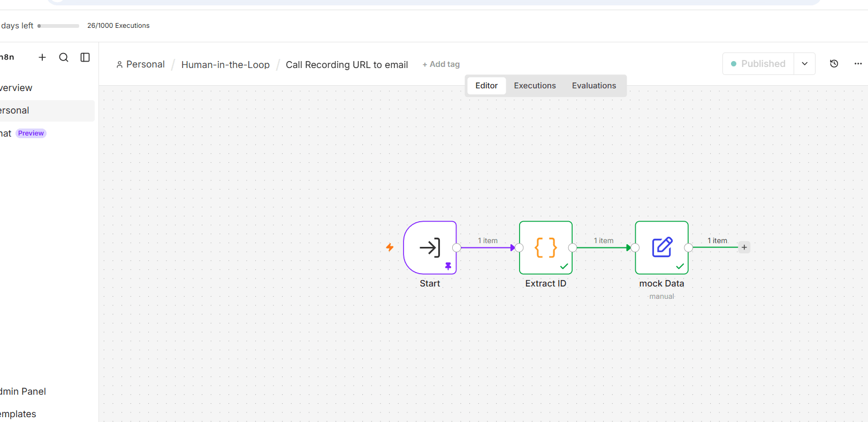
Task: Click the executions usage progress bar
Action: pyautogui.click(x=58, y=26)
